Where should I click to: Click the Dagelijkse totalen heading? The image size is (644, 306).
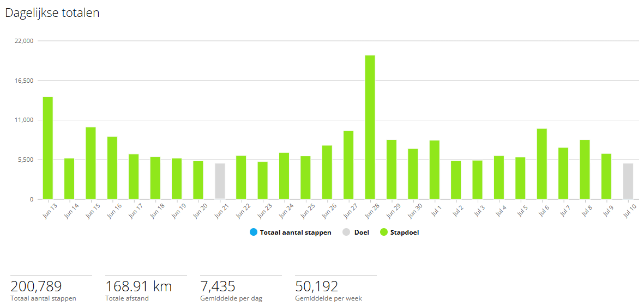pos(52,13)
